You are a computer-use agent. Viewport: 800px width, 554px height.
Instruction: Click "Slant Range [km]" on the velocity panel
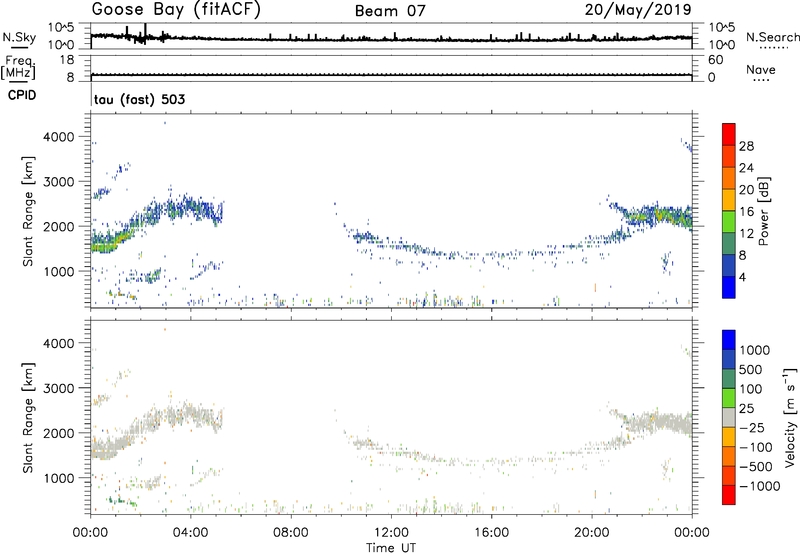tap(28, 417)
